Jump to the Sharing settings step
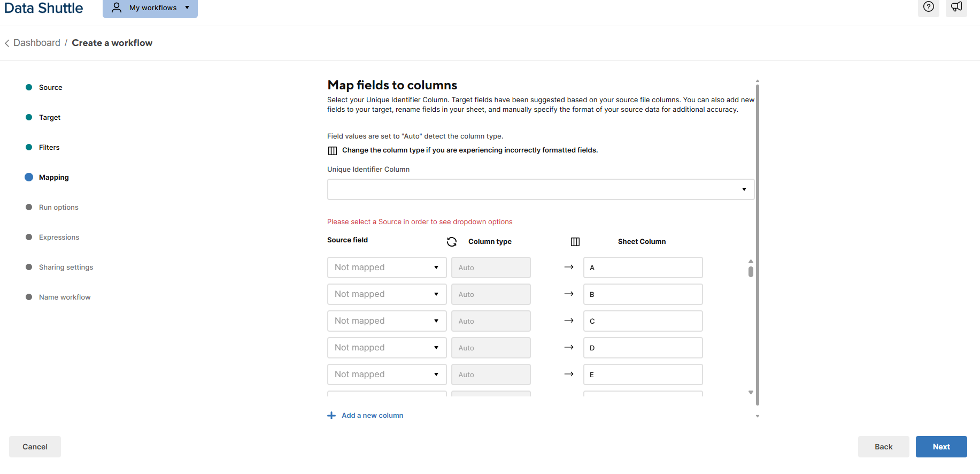 tap(66, 267)
